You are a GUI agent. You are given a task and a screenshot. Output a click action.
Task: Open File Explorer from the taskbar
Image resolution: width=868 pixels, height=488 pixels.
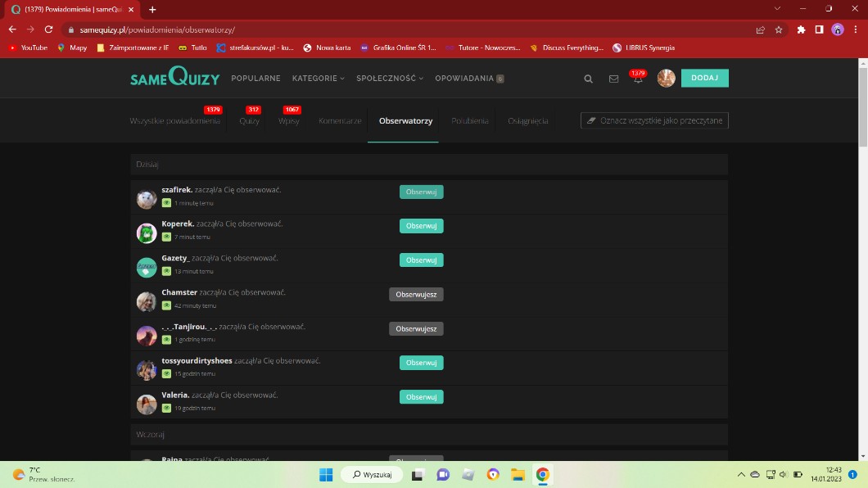(x=518, y=475)
